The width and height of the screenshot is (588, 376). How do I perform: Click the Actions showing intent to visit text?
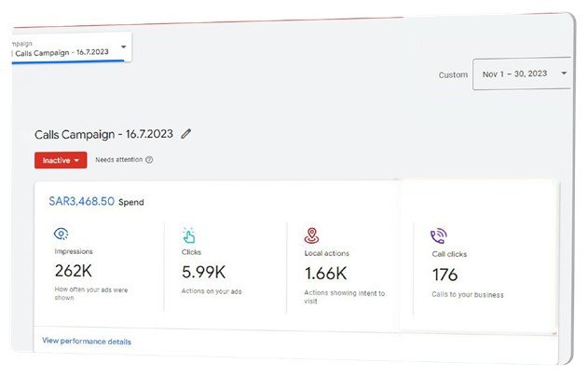point(345,297)
